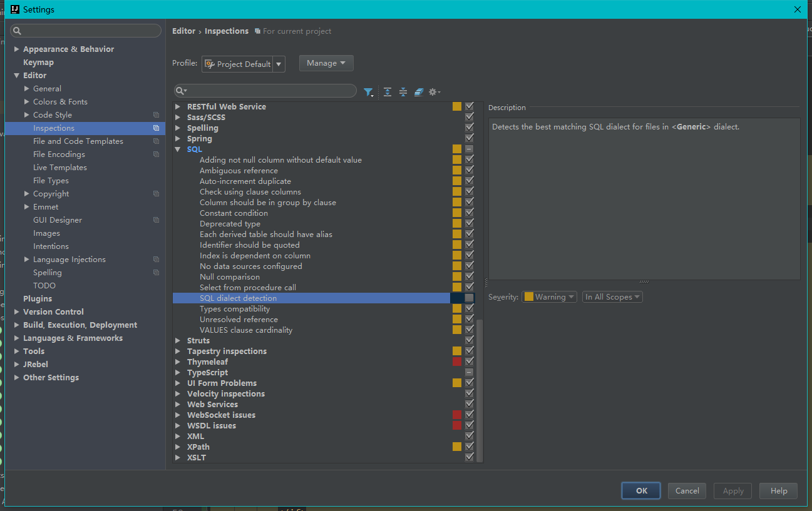Click the magnifier icon in inspections search
This screenshot has width=812, height=511.
181,91
